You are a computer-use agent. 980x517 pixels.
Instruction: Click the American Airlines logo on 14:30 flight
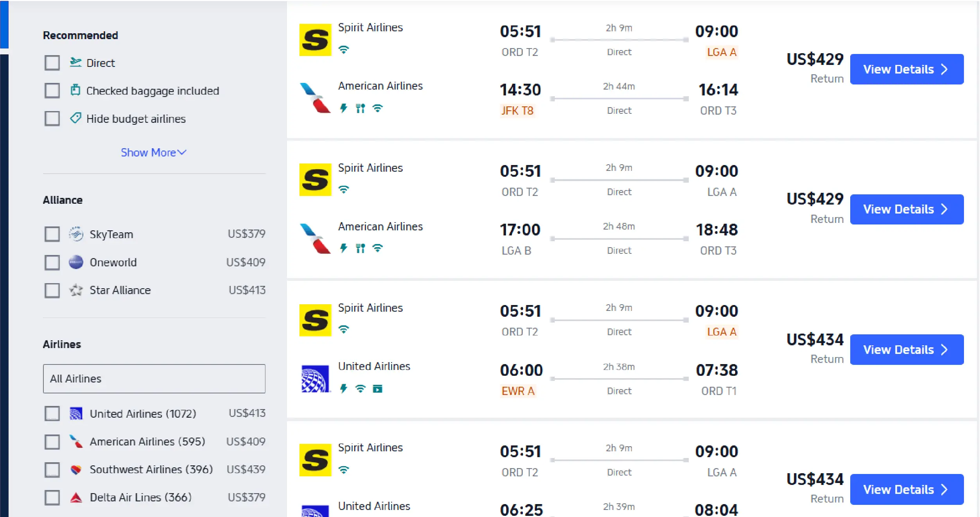coord(315,98)
